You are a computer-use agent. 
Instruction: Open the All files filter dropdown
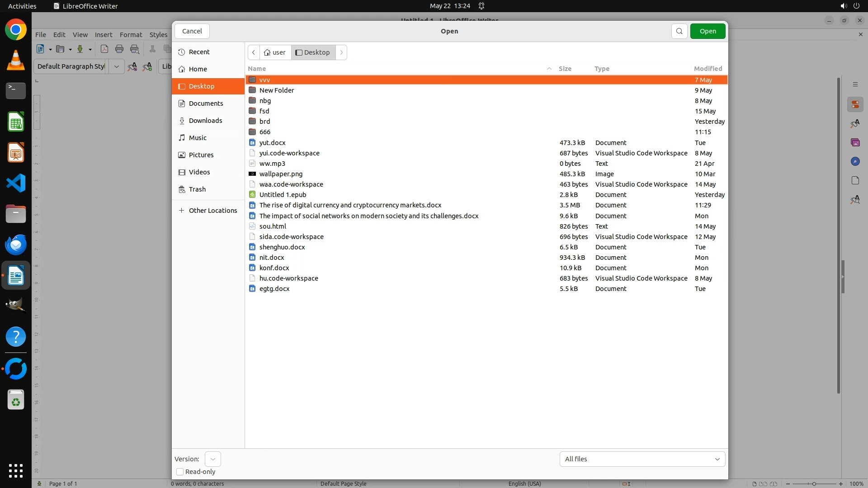tap(642, 459)
